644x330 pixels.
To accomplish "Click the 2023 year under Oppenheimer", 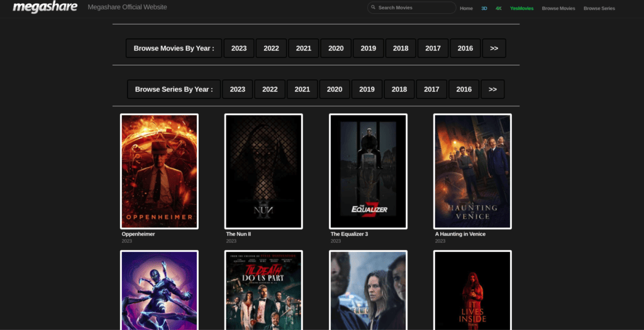I will (126, 241).
